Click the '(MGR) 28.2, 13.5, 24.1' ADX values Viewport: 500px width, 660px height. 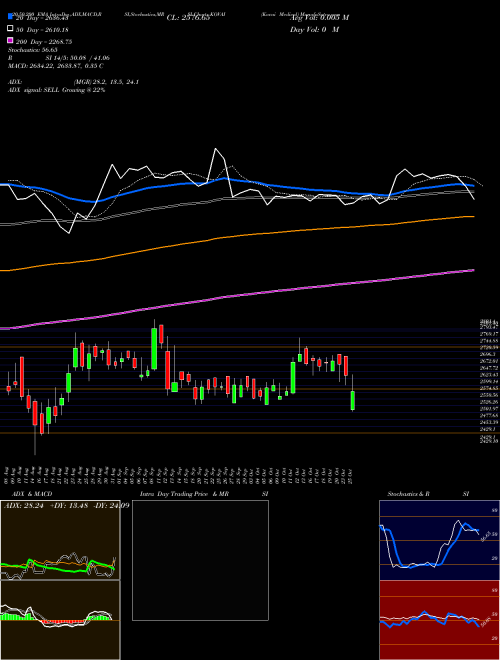tap(106, 82)
